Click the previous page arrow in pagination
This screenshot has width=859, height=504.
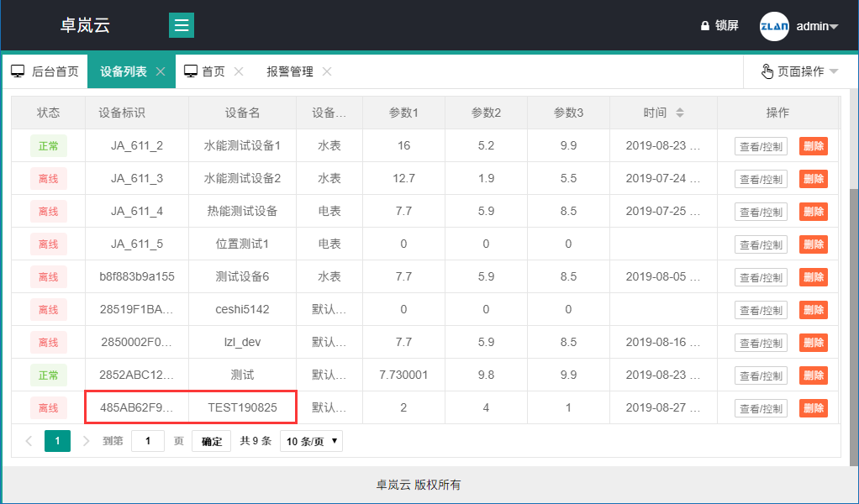point(28,440)
